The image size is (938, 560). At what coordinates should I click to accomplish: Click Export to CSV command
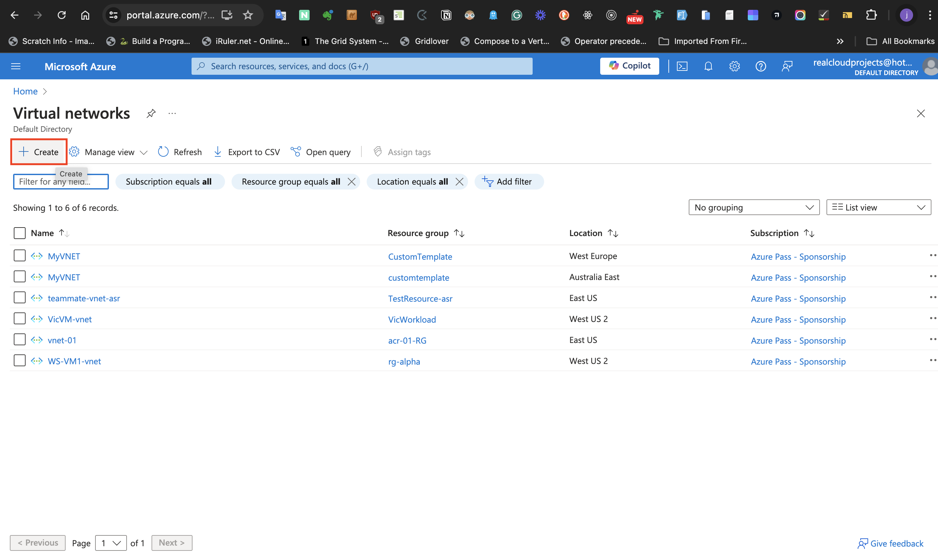point(247,152)
